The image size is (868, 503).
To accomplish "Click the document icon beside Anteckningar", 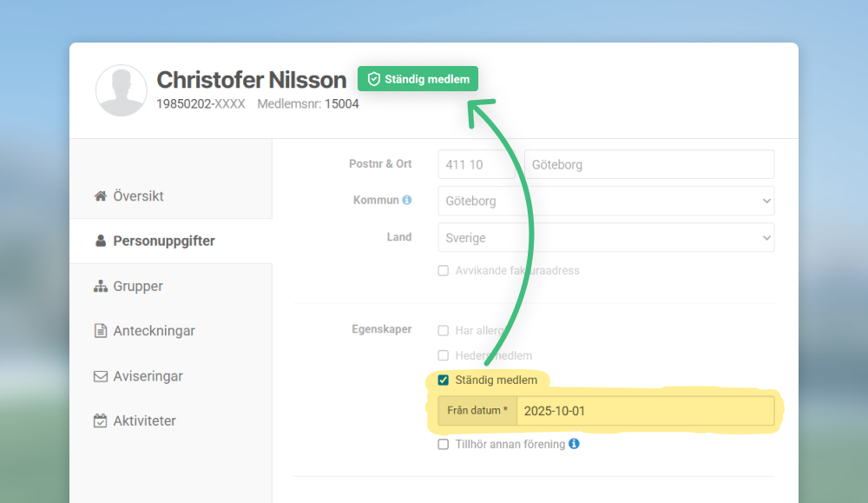I will tap(101, 331).
